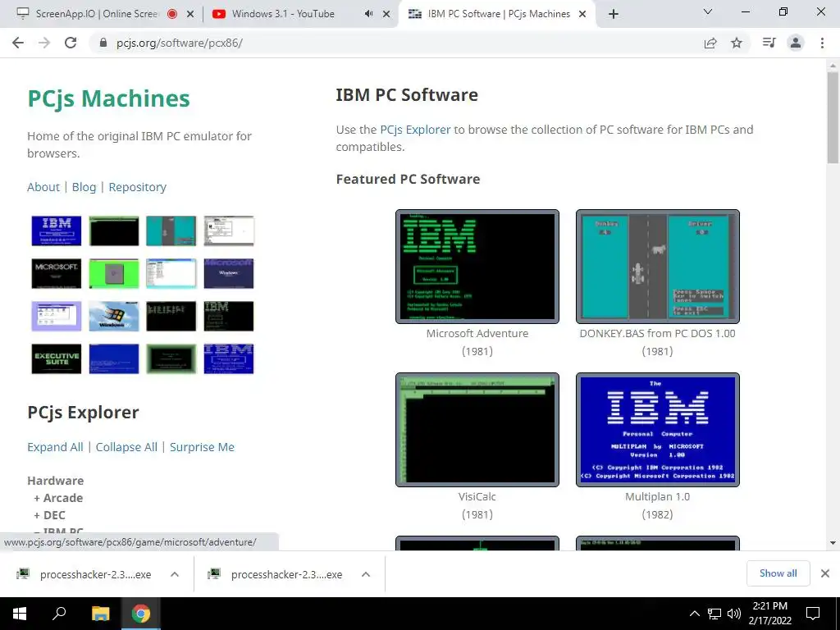Click the Windows 95 logo sidebar thumbnail
Screen dimensions: 840x630
click(x=113, y=316)
